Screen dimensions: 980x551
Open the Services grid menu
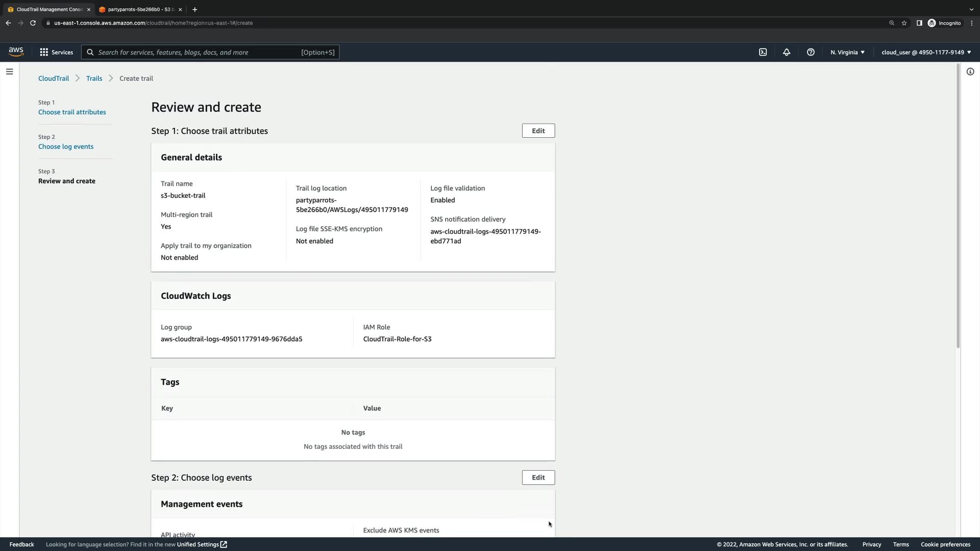point(56,52)
